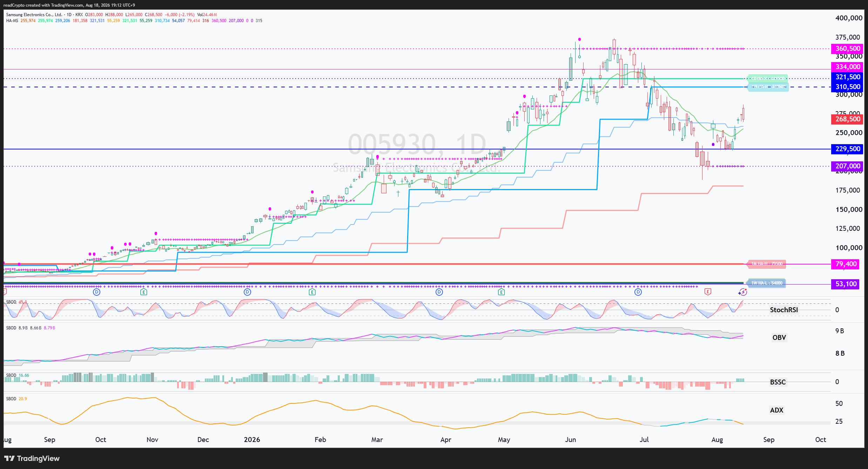Open the red earnings E marker near August
Screen dimensions: 868x469
tap(708, 292)
